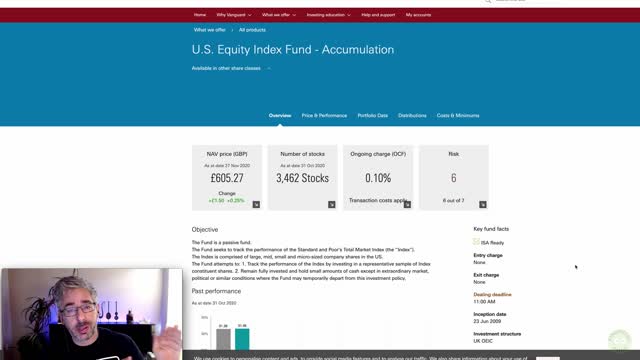
Task: Open info icon on Number of stocks card
Action: [x=331, y=204]
